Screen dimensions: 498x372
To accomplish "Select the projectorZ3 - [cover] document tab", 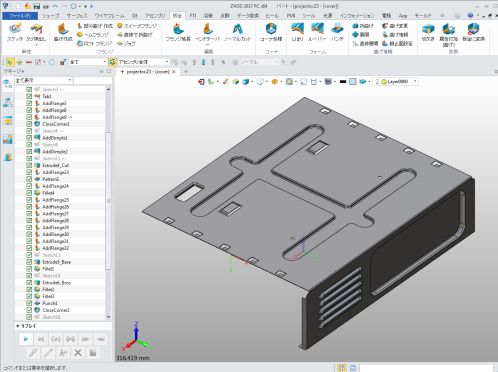I will [148, 72].
